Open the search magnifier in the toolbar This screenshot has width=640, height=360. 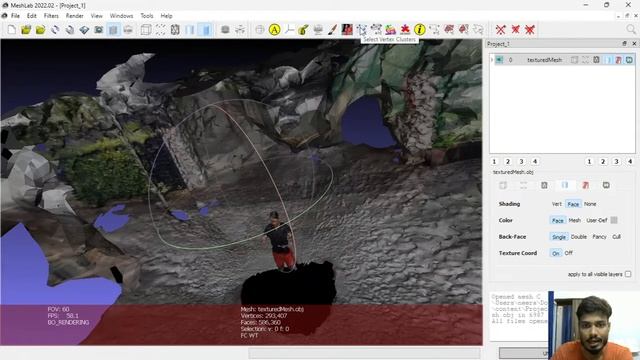(631, 29)
